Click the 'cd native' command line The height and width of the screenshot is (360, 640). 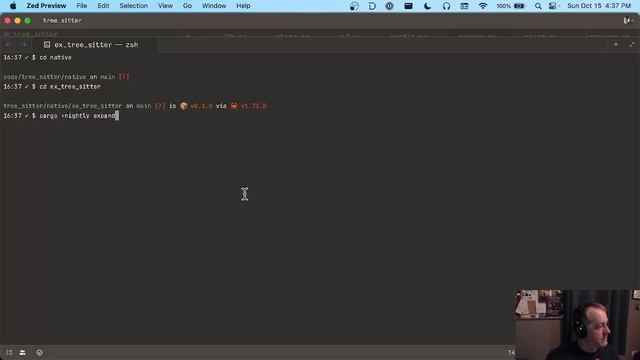(x=55, y=58)
